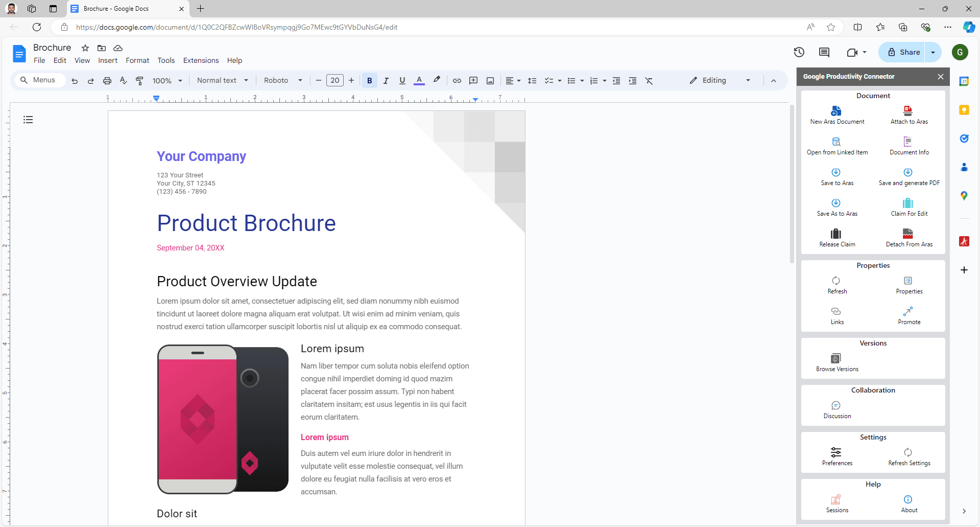Open Discussion in Collaboration section
The width and height of the screenshot is (980, 527).
pyautogui.click(x=837, y=409)
